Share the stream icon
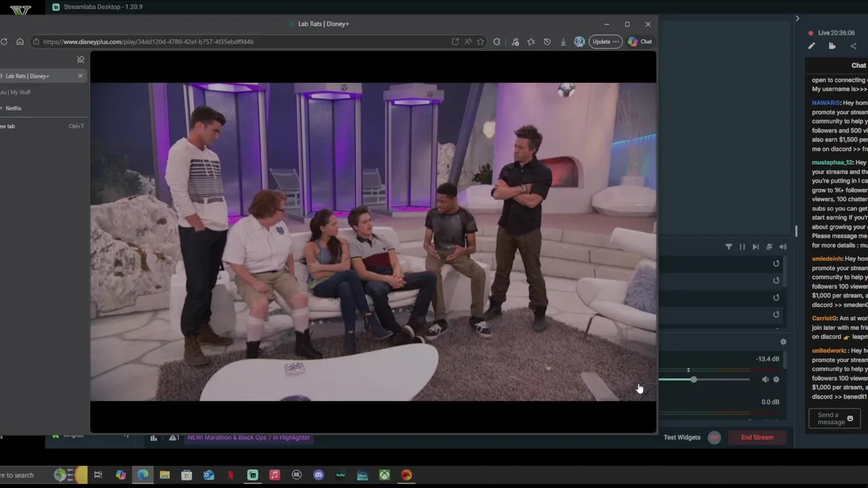The height and width of the screenshot is (488, 868). 853,46
